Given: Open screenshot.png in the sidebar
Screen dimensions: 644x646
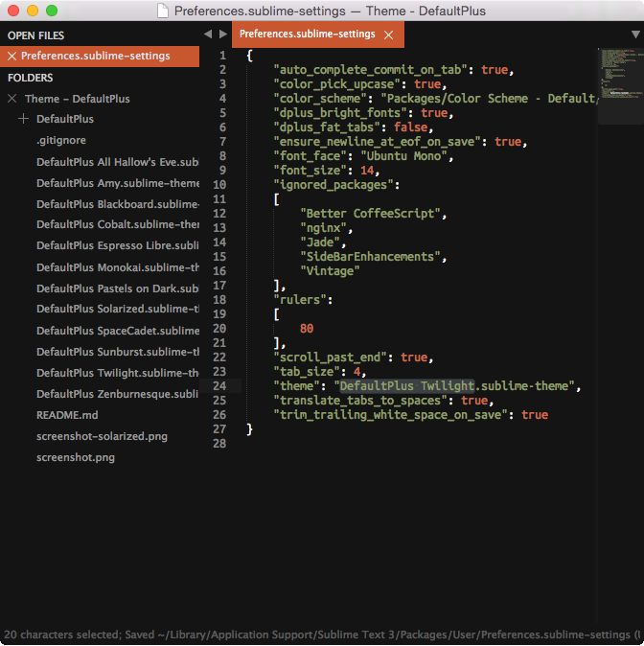Looking at the screenshot, I should [x=76, y=458].
